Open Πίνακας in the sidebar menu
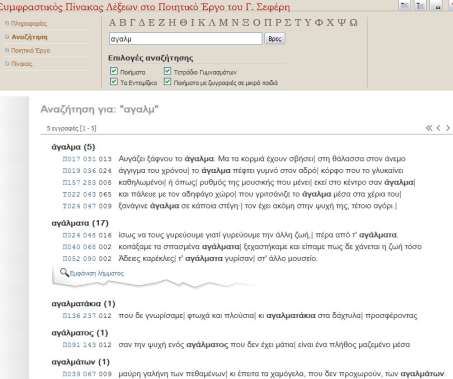The height and width of the screenshot is (379, 453). (x=21, y=64)
